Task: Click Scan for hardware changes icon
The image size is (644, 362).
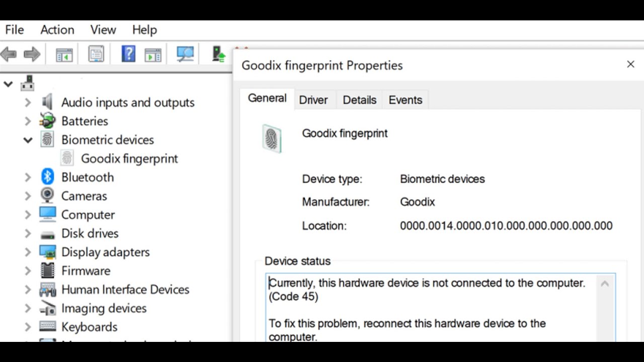Action: (185, 54)
